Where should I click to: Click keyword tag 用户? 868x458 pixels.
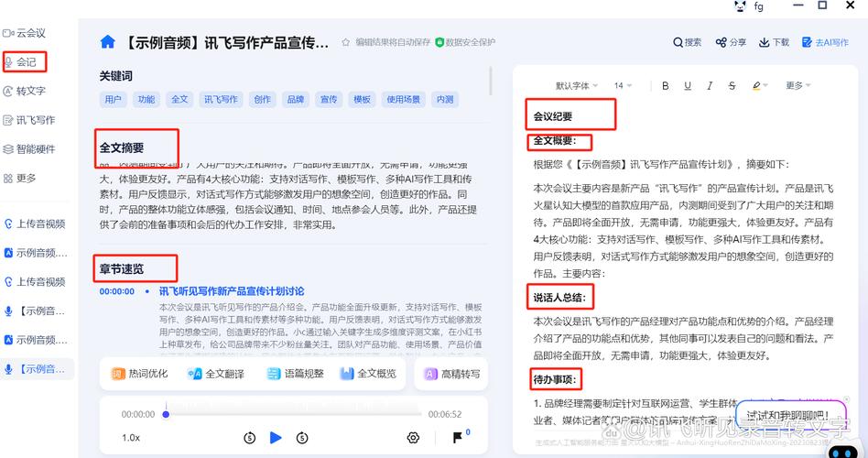click(113, 100)
